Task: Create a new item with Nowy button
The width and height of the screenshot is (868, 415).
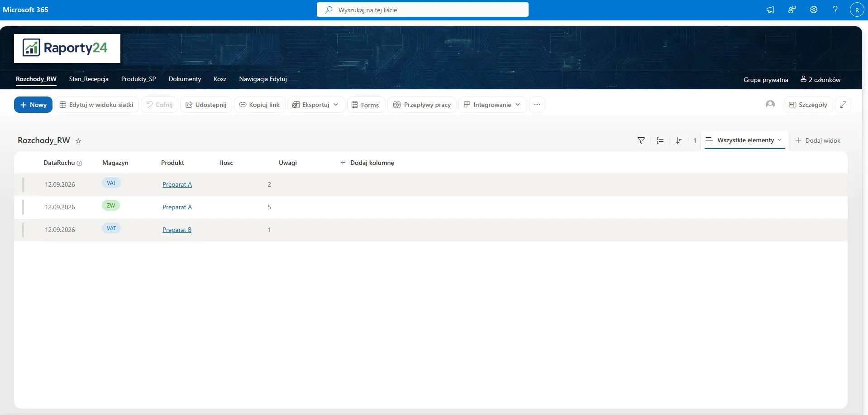Action: [33, 105]
